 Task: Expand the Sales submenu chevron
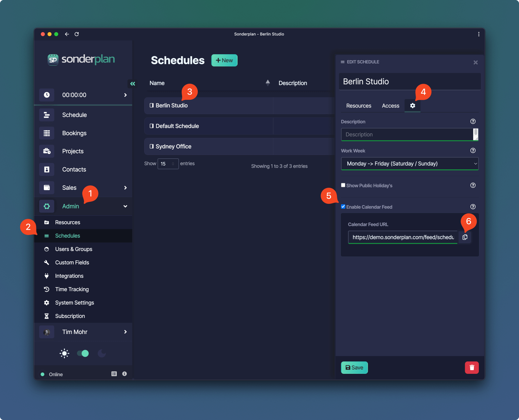coord(125,188)
